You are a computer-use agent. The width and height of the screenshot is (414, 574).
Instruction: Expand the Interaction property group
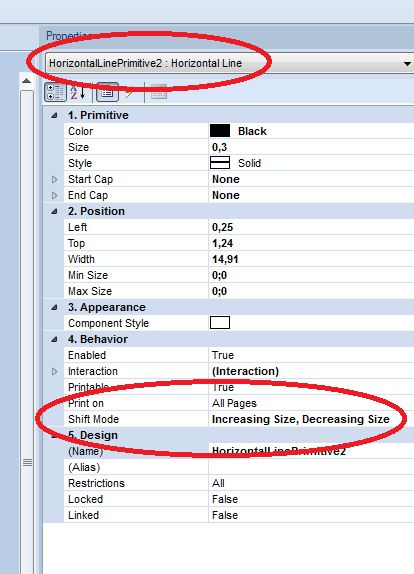point(55,371)
